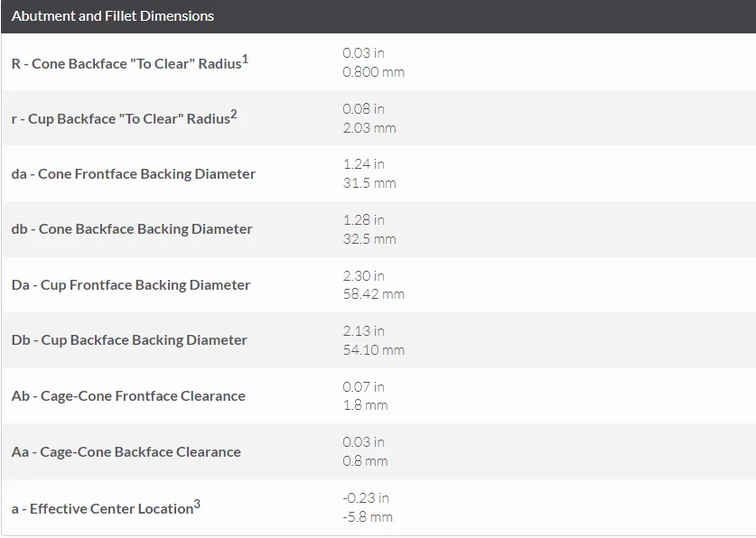This screenshot has height=538, width=756.
Task: Click the Abutment and Fillet Dimensions header
Action: tap(113, 16)
